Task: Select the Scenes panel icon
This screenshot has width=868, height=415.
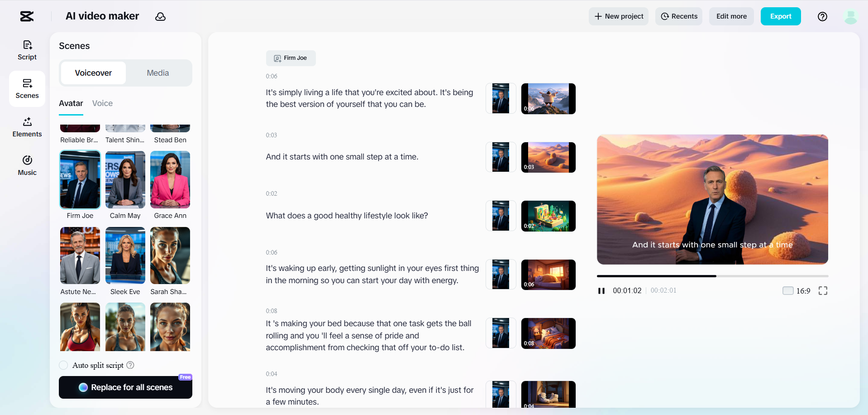Action: point(27,89)
